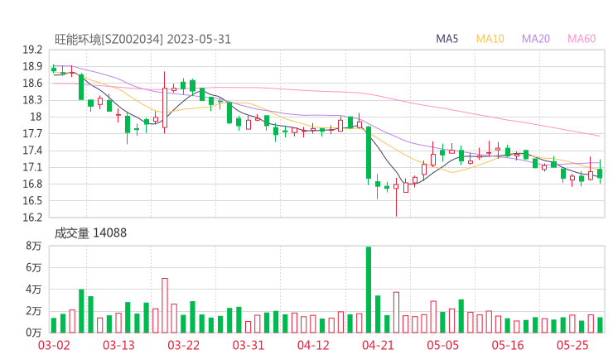
Task: Click the 19.2 price axis label
Action: (x=32, y=50)
